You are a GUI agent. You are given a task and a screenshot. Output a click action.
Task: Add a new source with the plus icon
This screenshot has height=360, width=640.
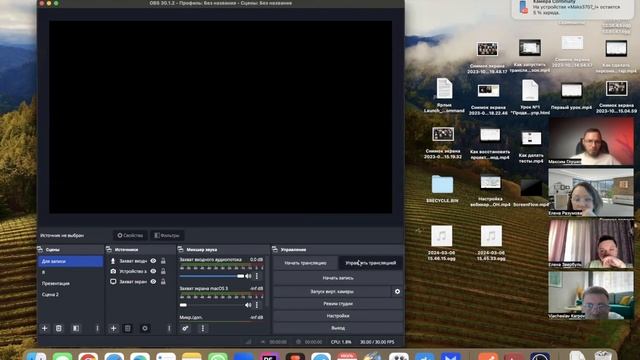coord(113,328)
